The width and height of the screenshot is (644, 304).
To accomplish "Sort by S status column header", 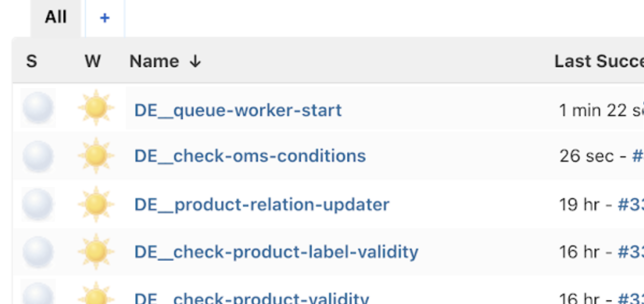I will [x=32, y=62].
